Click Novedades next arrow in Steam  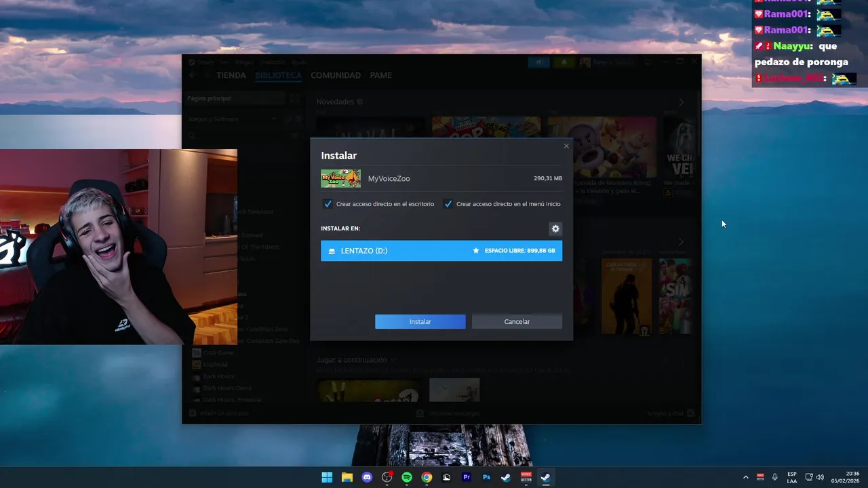point(681,102)
